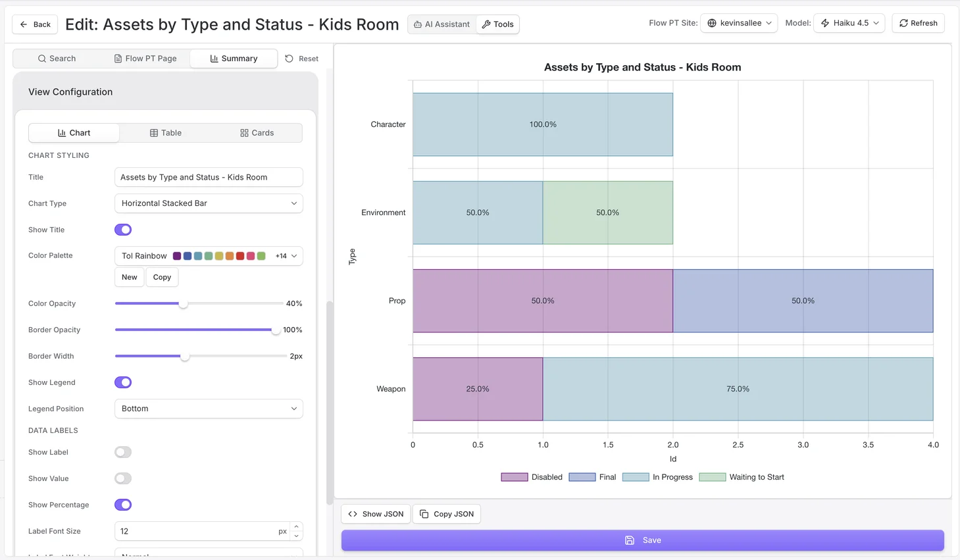
Task: Turn off the Show Percentage toggle
Action: coord(122,505)
